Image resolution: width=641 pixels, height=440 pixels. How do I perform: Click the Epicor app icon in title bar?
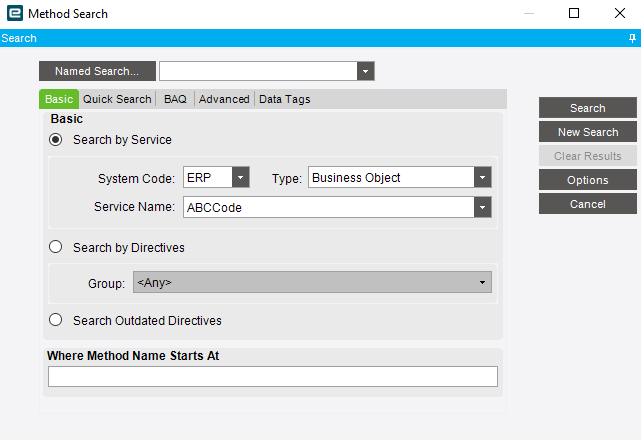(13, 14)
